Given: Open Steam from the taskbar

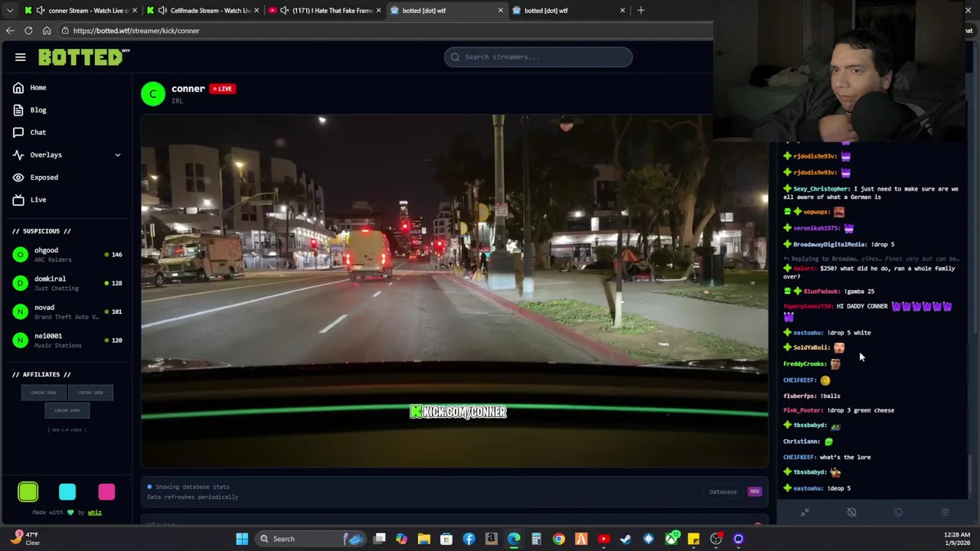Looking at the screenshot, I should [626, 539].
